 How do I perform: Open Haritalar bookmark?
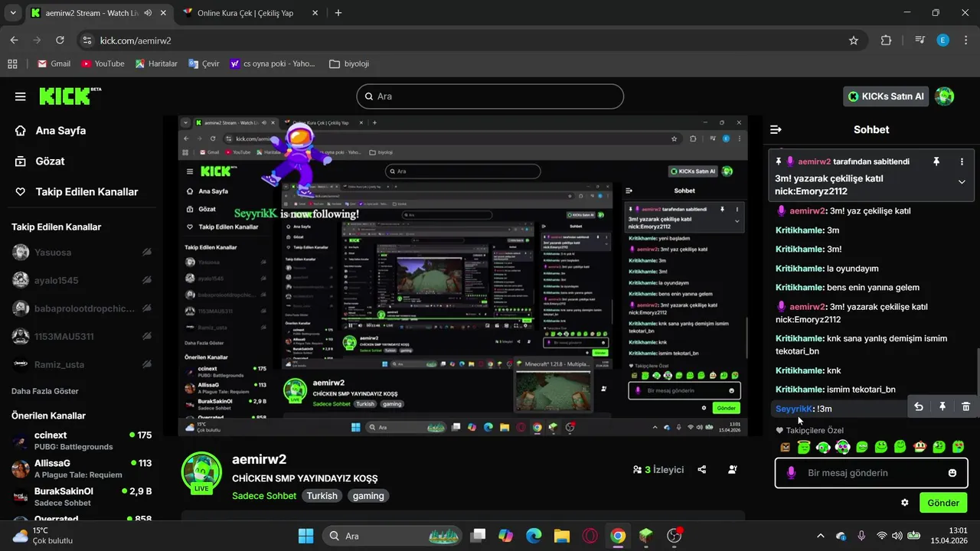click(156, 64)
